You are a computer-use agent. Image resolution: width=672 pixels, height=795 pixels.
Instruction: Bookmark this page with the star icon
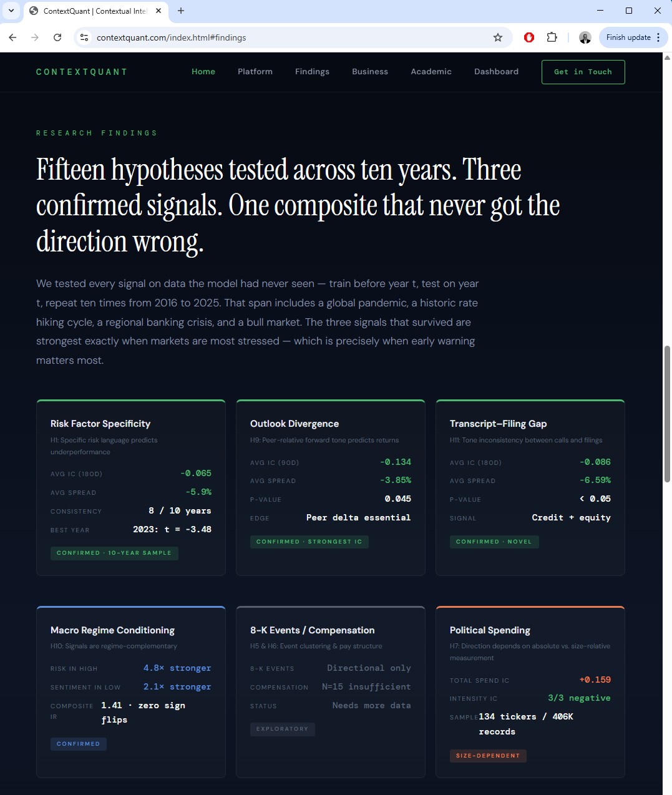(498, 37)
